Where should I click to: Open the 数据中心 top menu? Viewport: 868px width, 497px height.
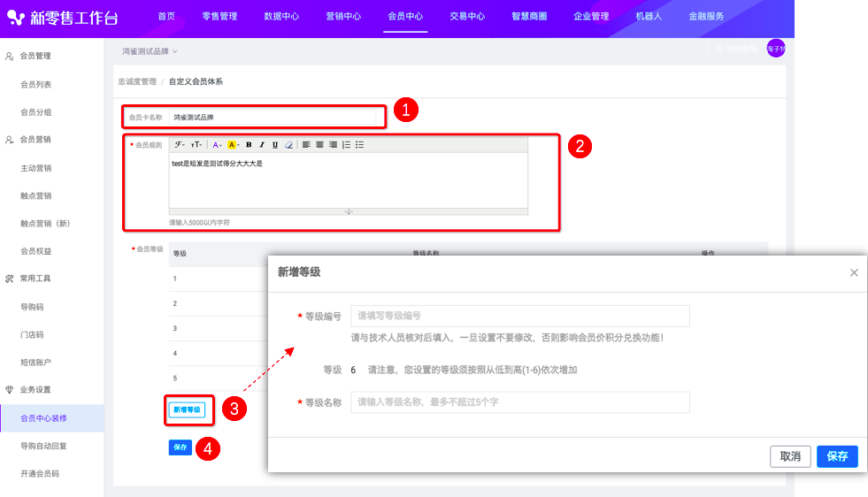pos(281,16)
